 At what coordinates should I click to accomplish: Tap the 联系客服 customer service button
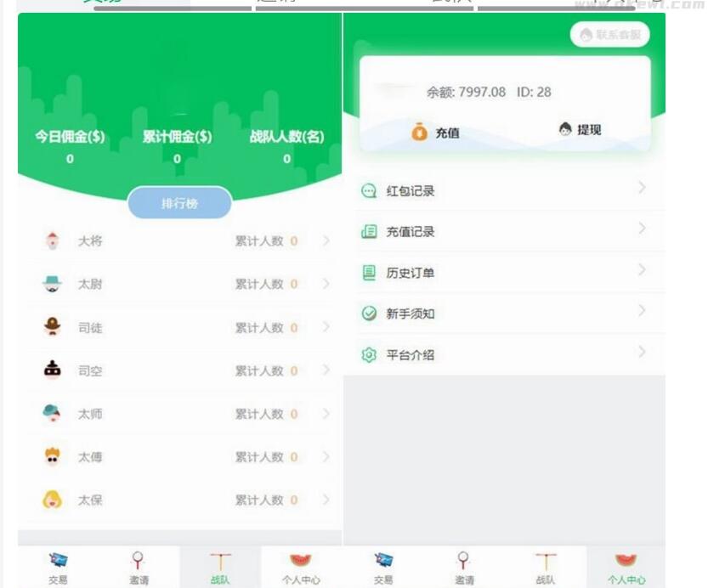pyautogui.click(x=608, y=35)
